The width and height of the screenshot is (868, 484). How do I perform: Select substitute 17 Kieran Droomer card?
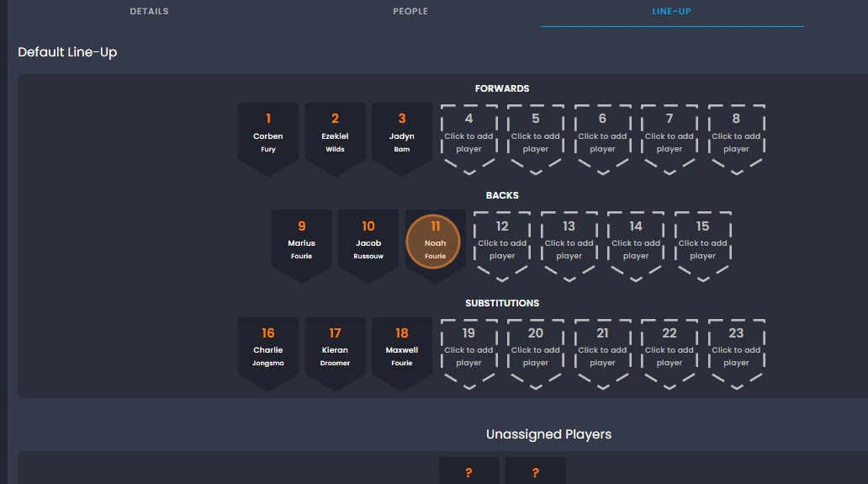pyautogui.click(x=335, y=354)
